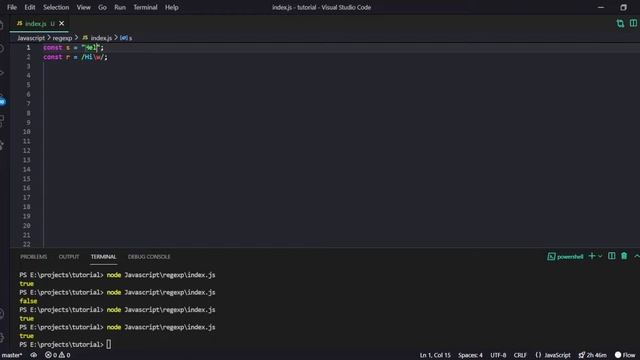Create a new terminal with plus icon

point(591,256)
